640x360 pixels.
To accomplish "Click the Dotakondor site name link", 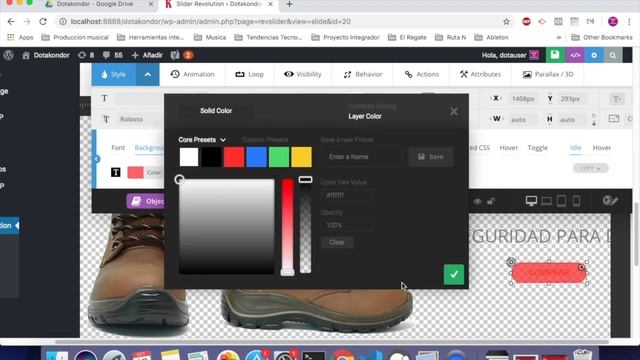I will [46, 55].
